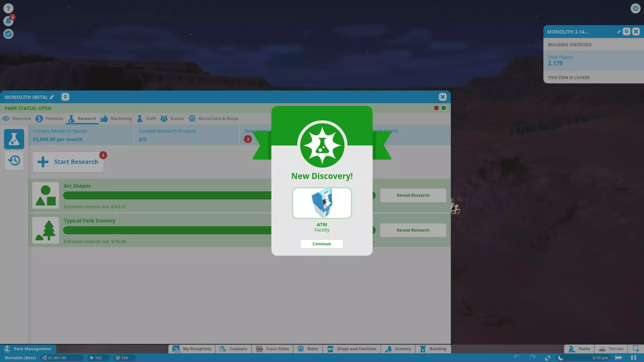Click Continue in the New Discovery dialog
Image resolution: width=644 pixels, height=362 pixels.
point(322,244)
